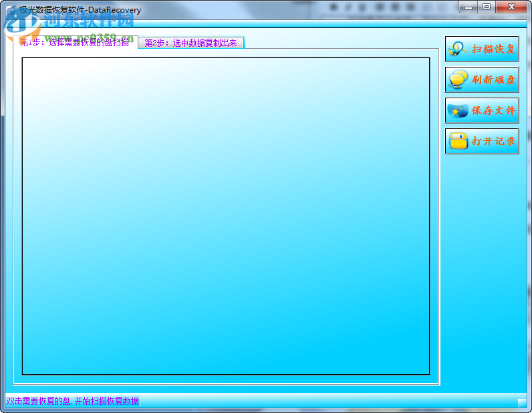Click the 刷新磁盘 button text

click(494, 80)
